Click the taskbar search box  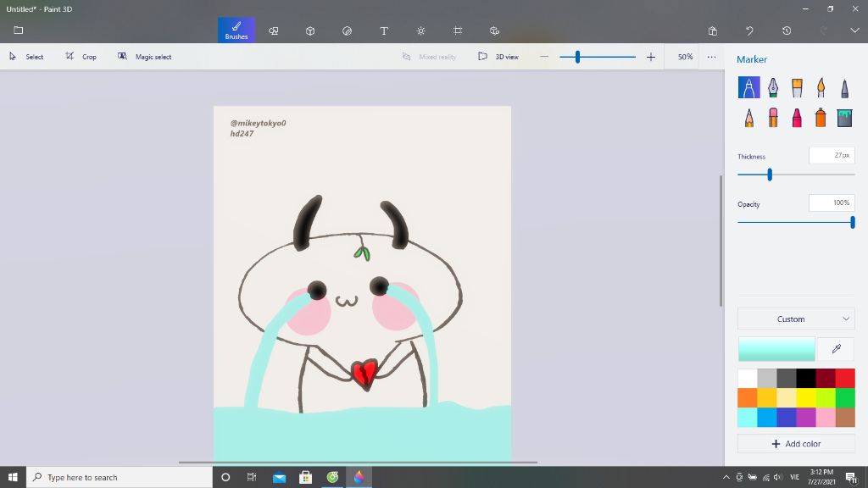[x=119, y=477]
